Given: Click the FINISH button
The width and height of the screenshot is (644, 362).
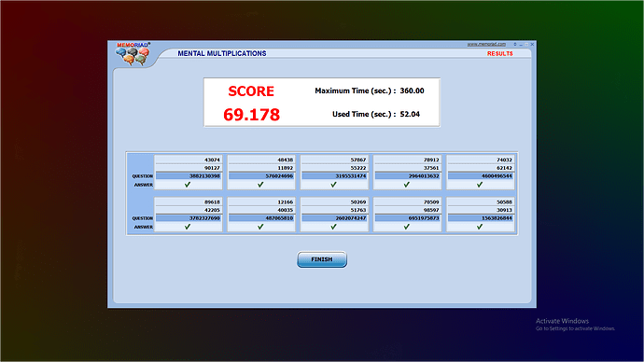Looking at the screenshot, I should point(322,259).
